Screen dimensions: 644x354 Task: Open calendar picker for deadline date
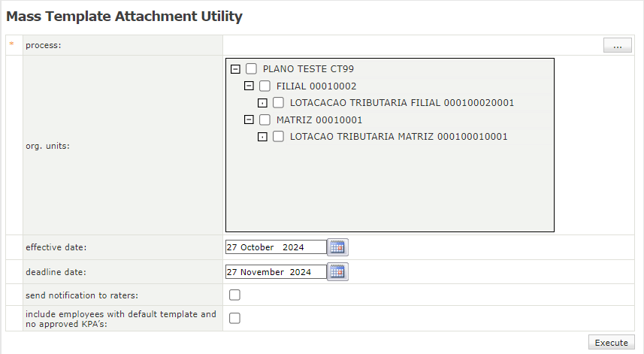(x=337, y=272)
